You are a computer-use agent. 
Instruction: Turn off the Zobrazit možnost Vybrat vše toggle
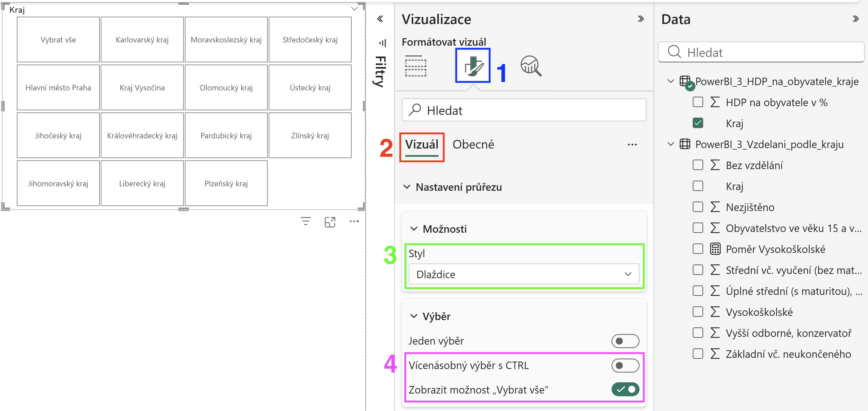[625, 390]
